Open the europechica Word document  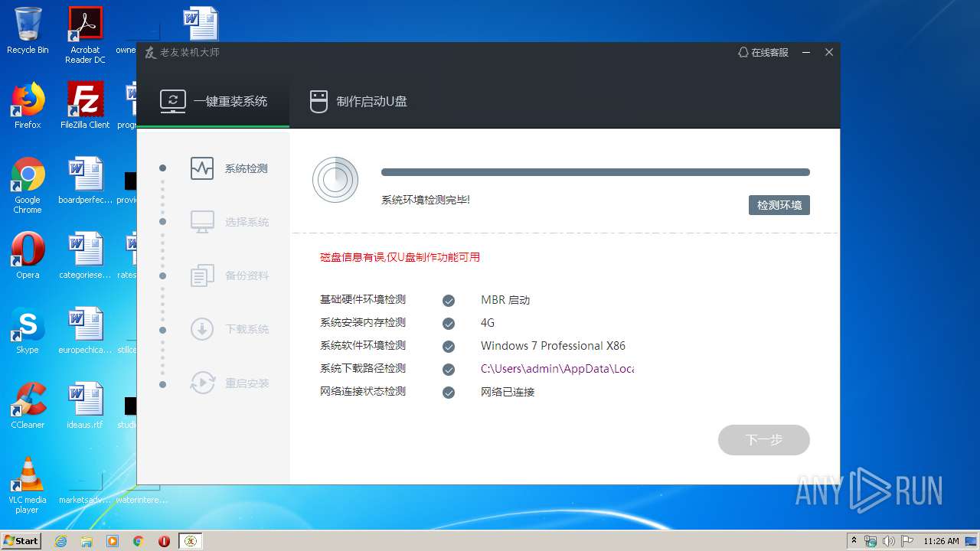(85, 331)
